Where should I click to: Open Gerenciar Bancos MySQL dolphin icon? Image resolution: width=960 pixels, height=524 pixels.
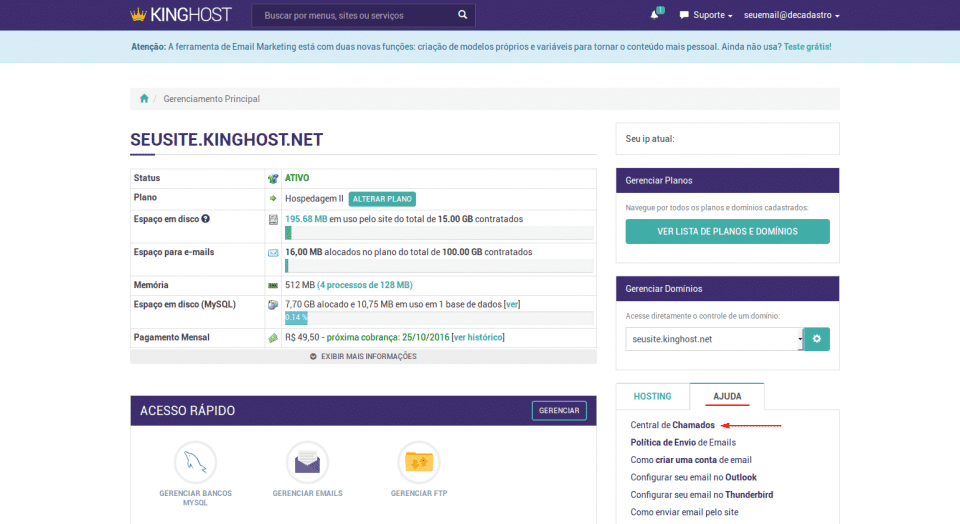point(195,462)
